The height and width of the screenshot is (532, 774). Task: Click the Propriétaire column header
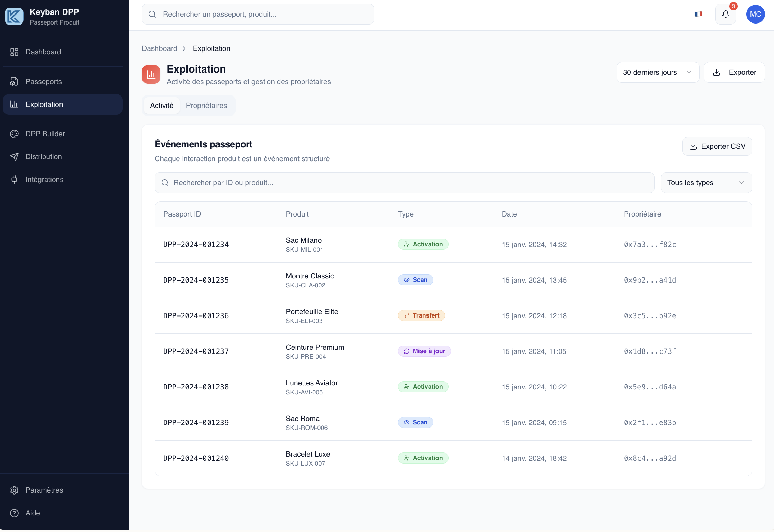point(643,214)
